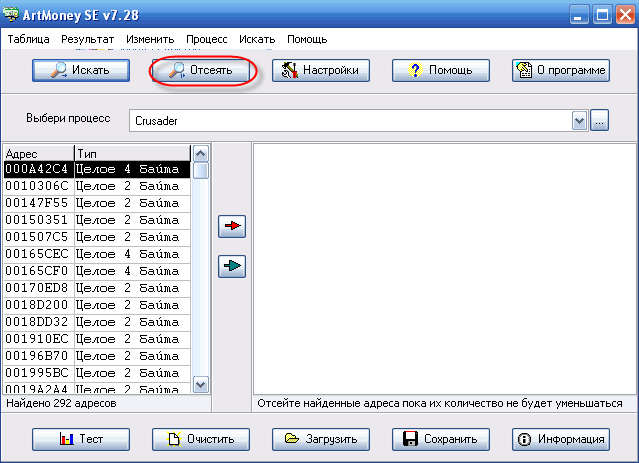Click the green arrow transfer-all button

point(232,266)
